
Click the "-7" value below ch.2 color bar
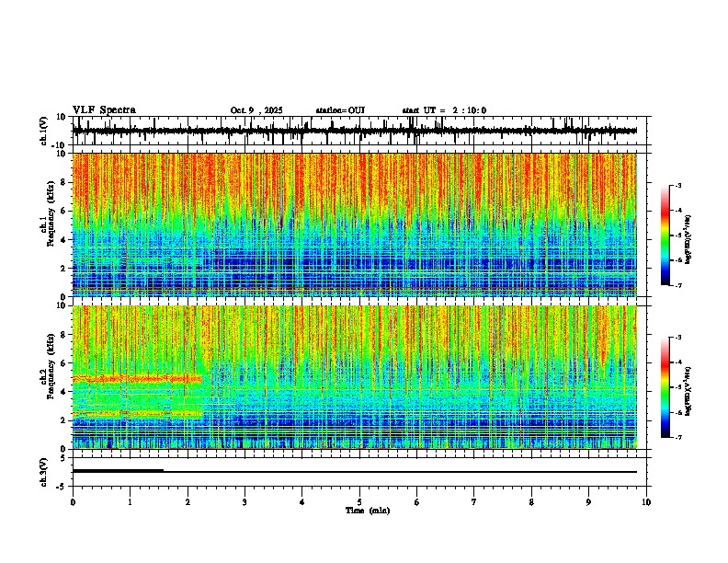677,437
